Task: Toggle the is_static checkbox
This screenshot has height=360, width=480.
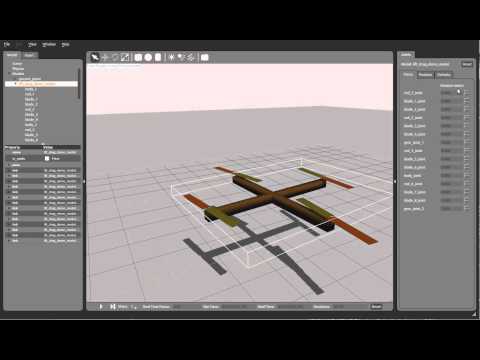Action: pos(47,159)
